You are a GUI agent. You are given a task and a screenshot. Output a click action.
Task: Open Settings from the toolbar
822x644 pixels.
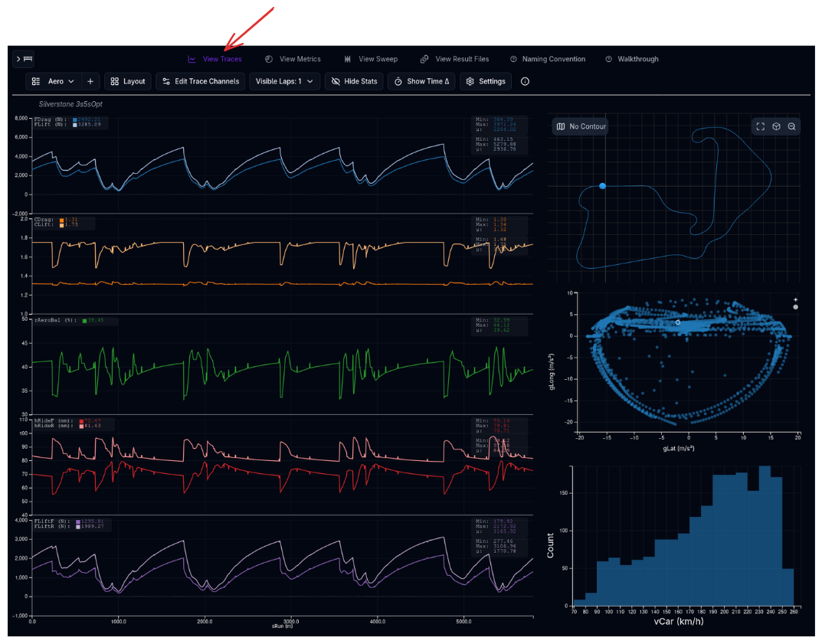pyautogui.click(x=485, y=81)
